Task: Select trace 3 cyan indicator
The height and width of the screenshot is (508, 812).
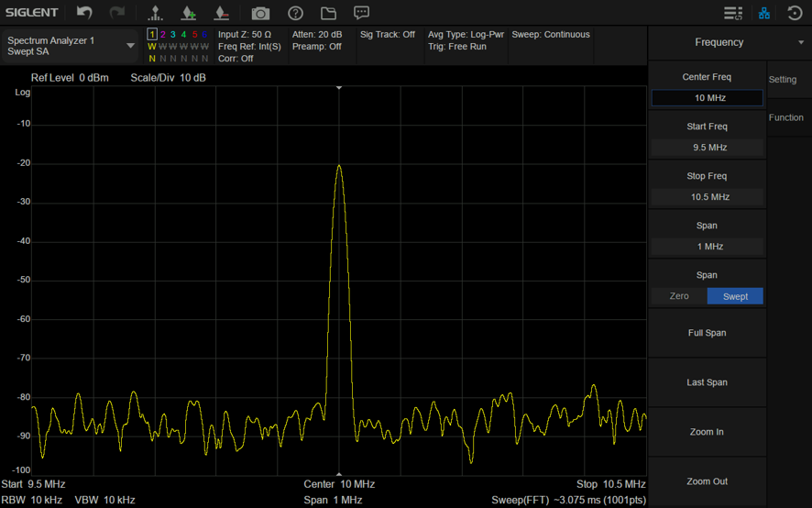Action: [173, 34]
